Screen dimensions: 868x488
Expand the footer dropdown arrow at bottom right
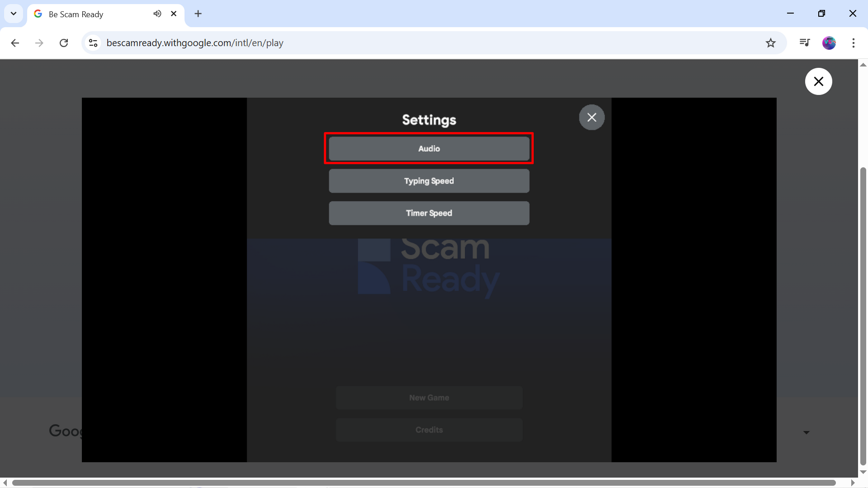coord(806,432)
